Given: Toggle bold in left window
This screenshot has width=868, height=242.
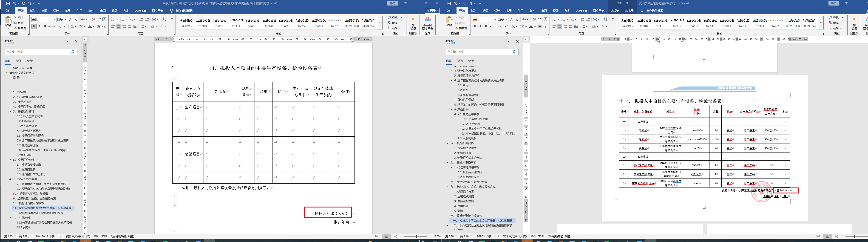Looking at the screenshot, I should [34, 27].
